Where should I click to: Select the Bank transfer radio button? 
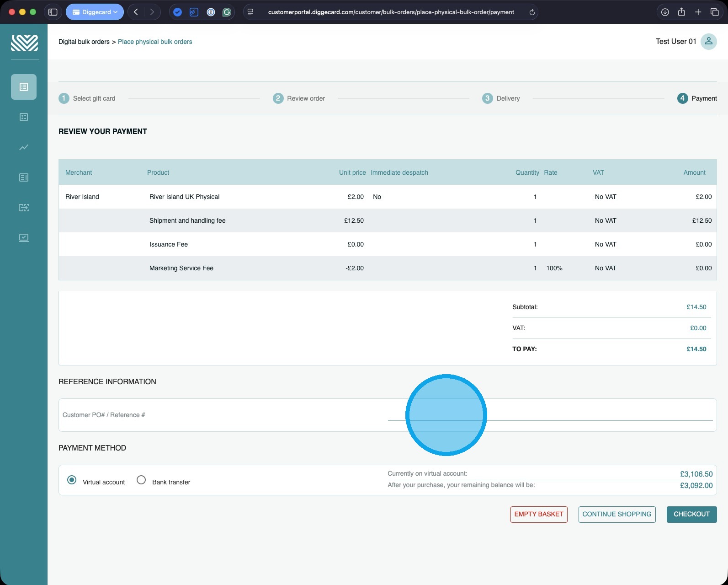141,480
